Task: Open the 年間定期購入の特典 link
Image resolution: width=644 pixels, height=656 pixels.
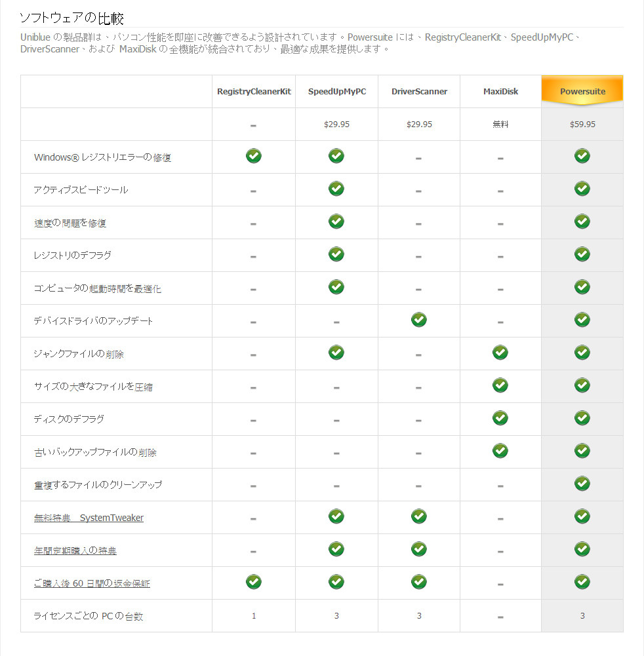Action: point(75,550)
